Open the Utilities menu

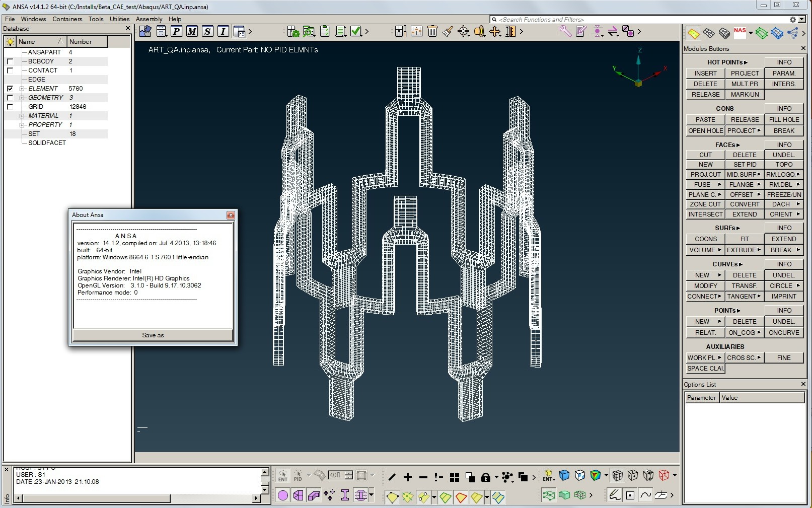point(119,19)
